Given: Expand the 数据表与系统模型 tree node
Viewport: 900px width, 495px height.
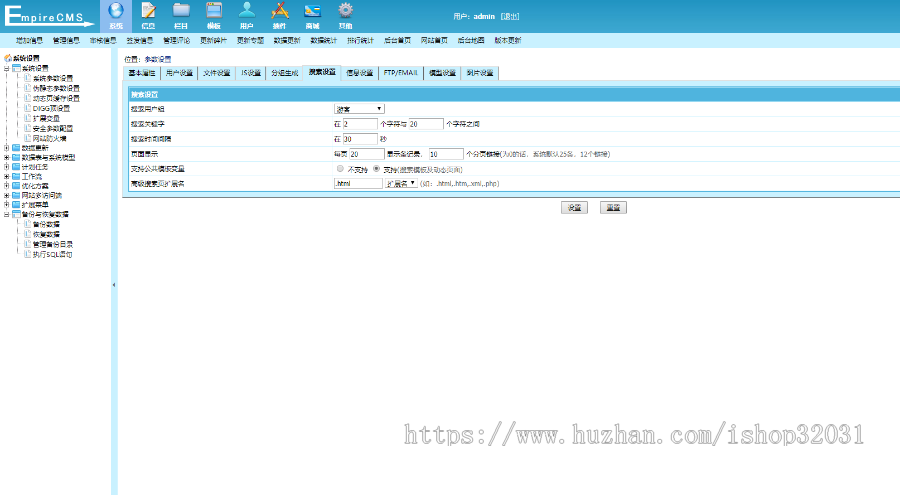Looking at the screenshot, I should (x=6, y=157).
